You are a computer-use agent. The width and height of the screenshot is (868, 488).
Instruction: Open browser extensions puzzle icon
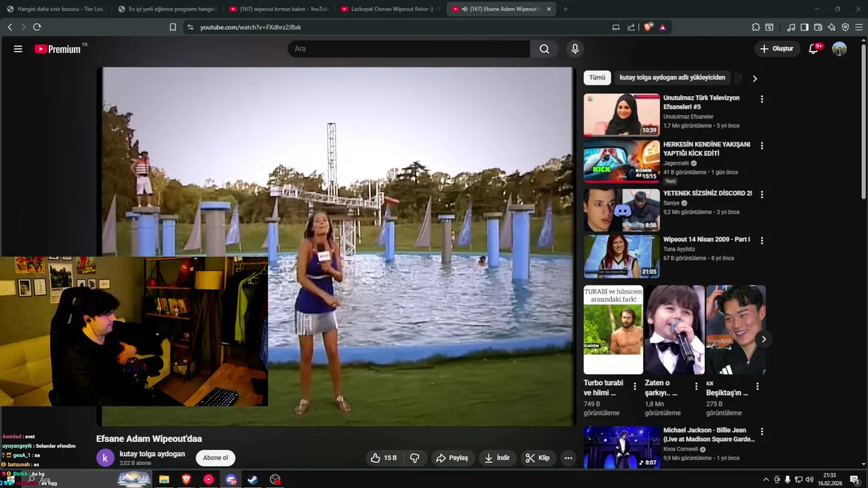point(755,27)
